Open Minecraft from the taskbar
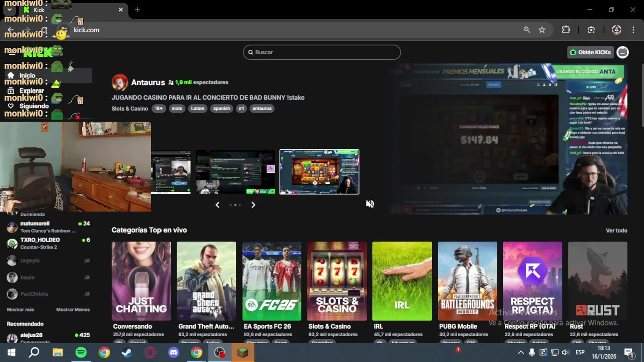Image resolution: width=644 pixels, height=362 pixels. pos(243,353)
